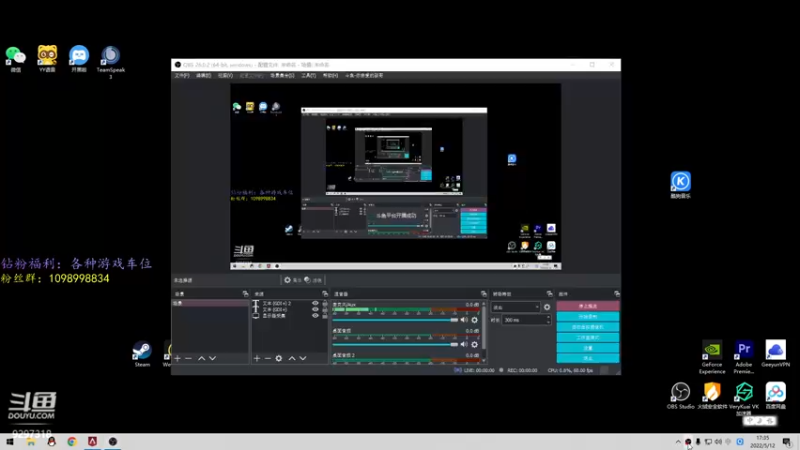Toggle visibility of the 文本 (GDI+) 2 source
The width and height of the screenshot is (800, 450).
315,303
